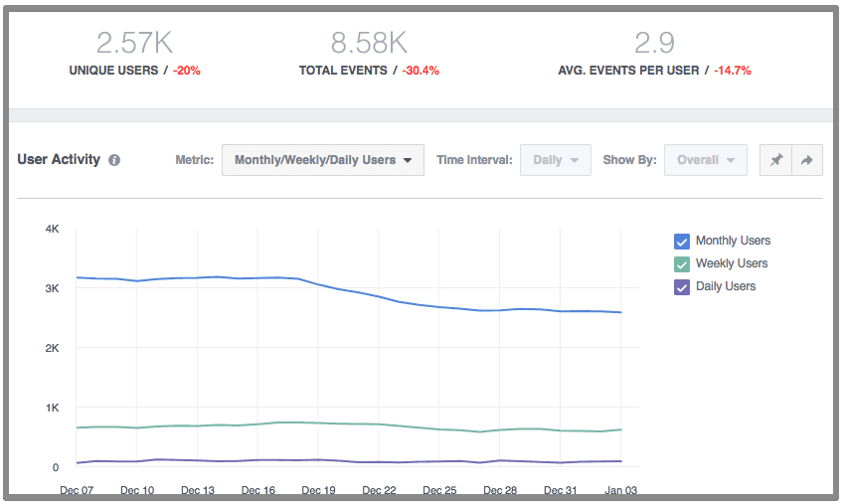Click the -30.4% total events change
This screenshot has width=844, height=504.
point(421,71)
